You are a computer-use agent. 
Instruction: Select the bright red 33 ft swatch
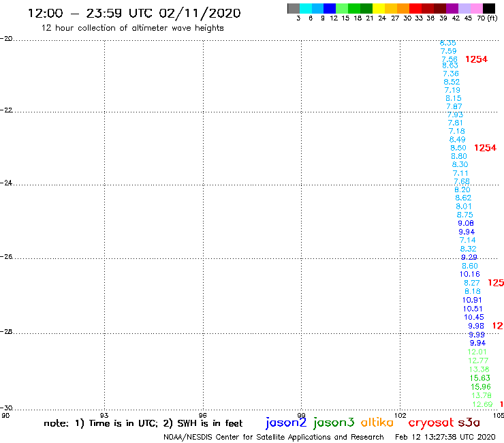tap(415, 8)
